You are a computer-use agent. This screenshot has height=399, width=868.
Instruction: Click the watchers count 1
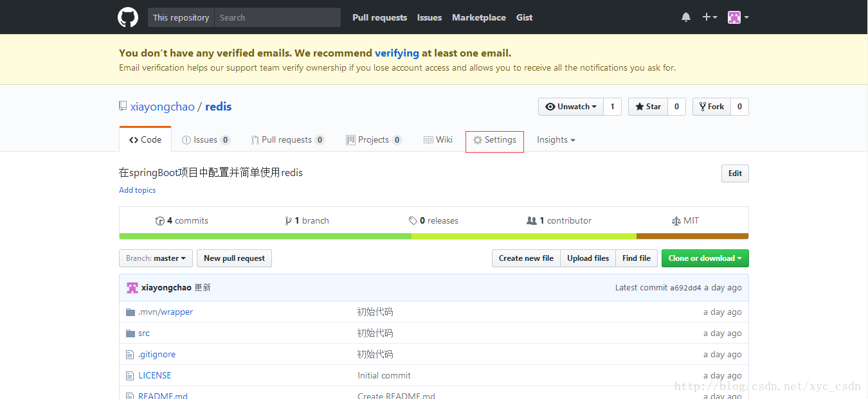[612, 107]
